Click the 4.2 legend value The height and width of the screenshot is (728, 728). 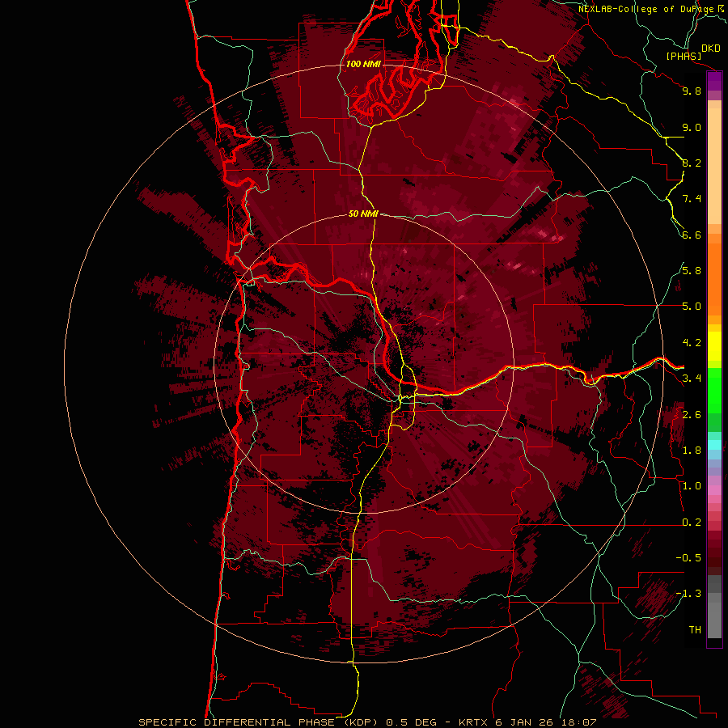(x=692, y=343)
